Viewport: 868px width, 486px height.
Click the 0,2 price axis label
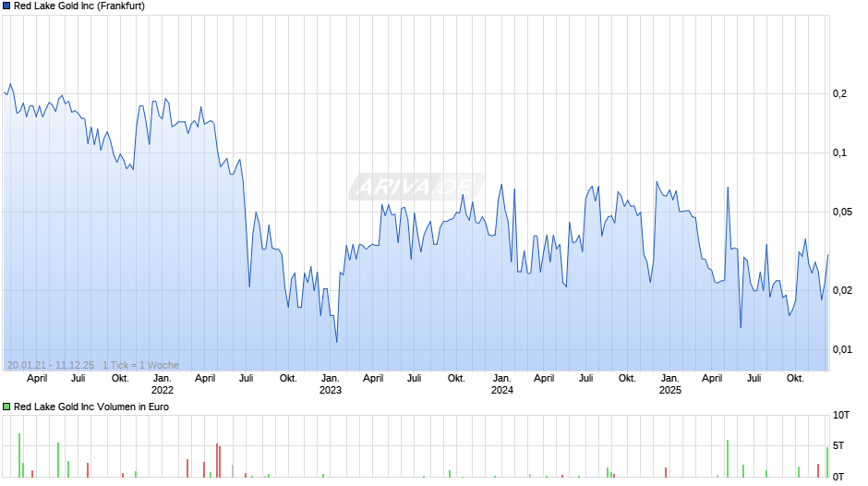pos(839,93)
